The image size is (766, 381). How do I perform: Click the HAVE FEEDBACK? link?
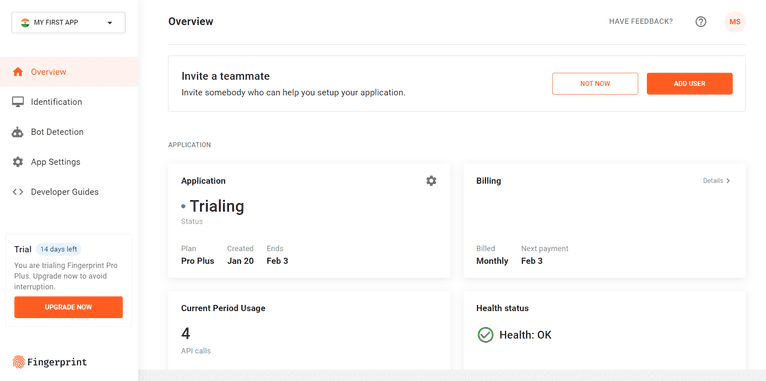(x=640, y=21)
